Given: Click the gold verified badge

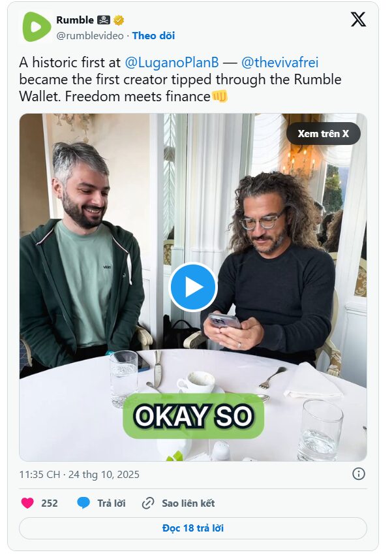Looking at the screenshot, I should click(119, 20).
